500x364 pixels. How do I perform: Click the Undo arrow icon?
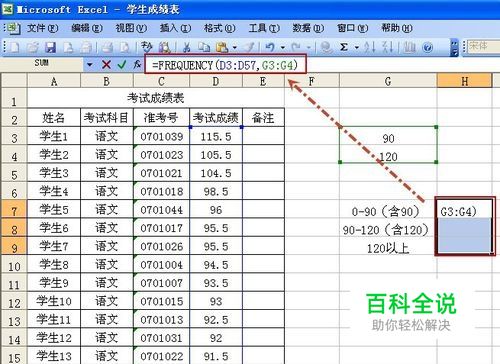[270, 47]
